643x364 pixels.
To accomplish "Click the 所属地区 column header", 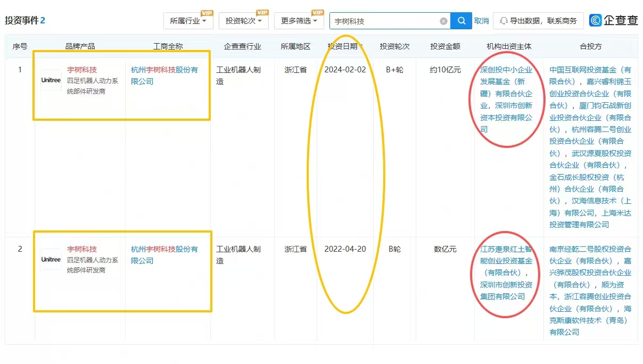I will tap(295, 46).
